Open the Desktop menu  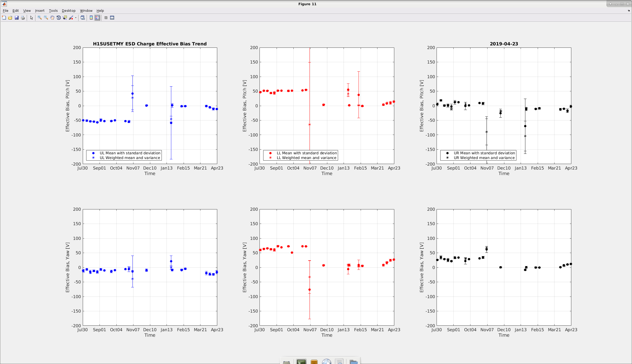point(69,11)
